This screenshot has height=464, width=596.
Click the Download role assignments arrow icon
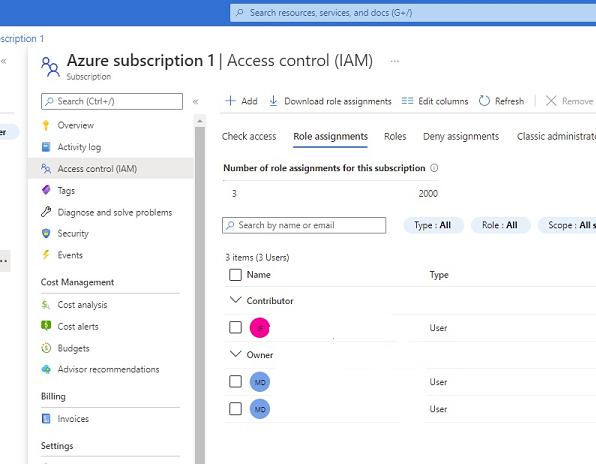click(x=273, y=101)
